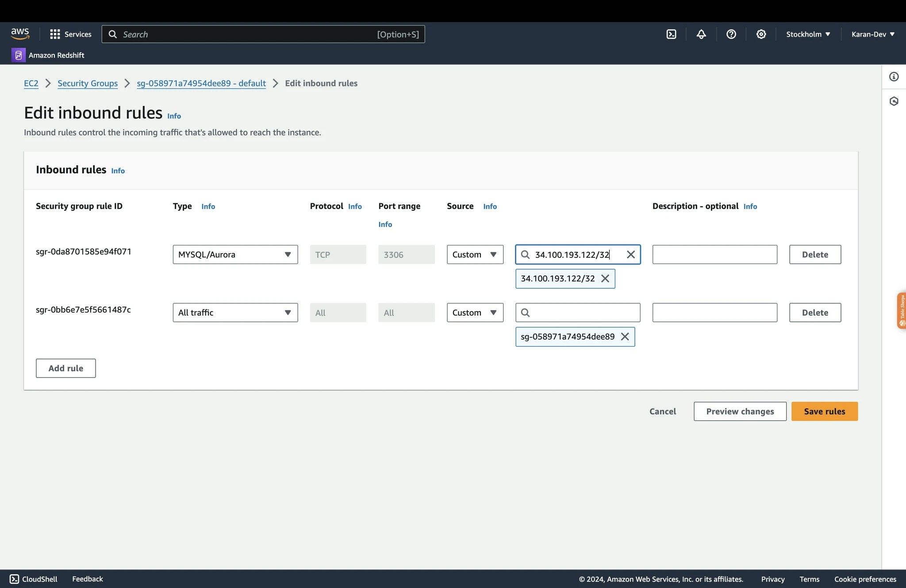Open Custom source dropdown for MYSQL rule
906x588 pixels.
(475, 255)
